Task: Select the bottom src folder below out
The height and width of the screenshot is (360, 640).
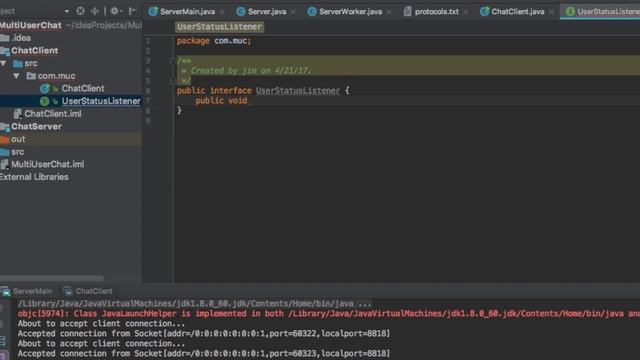Action: point(18,152)
